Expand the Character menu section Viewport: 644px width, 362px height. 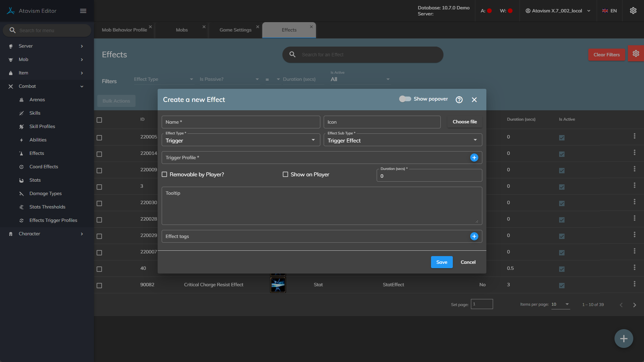[46, 234]
